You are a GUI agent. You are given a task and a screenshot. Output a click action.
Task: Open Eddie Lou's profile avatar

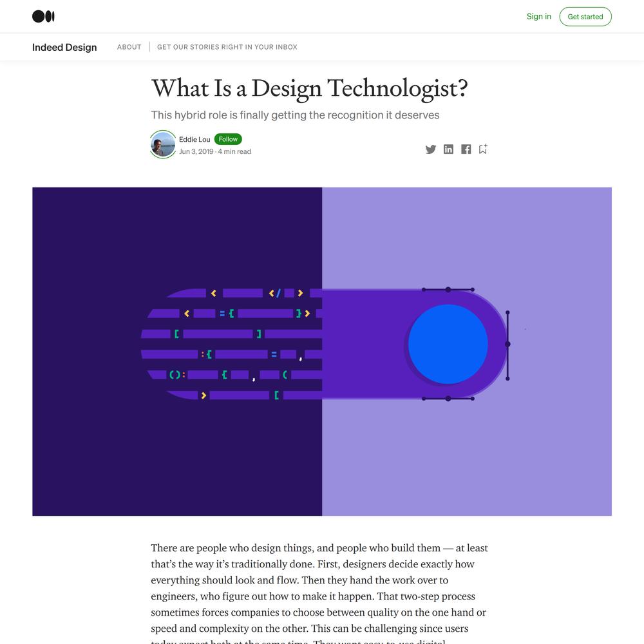163,144
